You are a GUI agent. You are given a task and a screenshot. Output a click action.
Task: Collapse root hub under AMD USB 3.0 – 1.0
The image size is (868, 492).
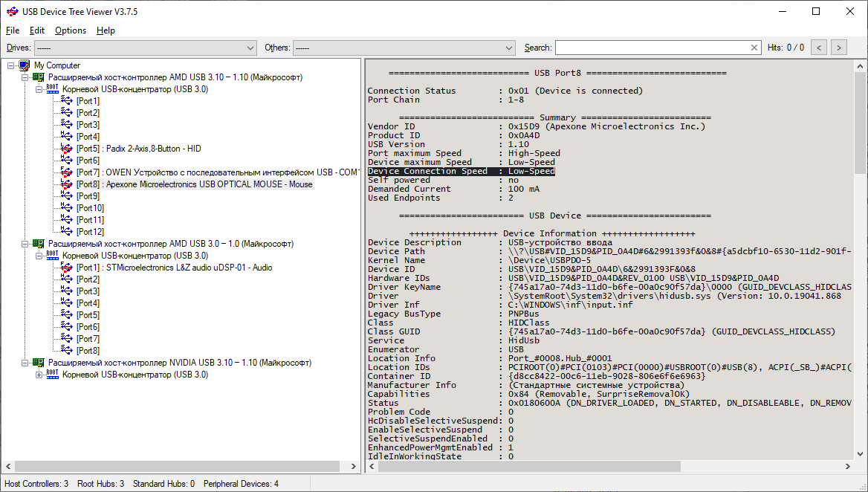pos(39,256)
